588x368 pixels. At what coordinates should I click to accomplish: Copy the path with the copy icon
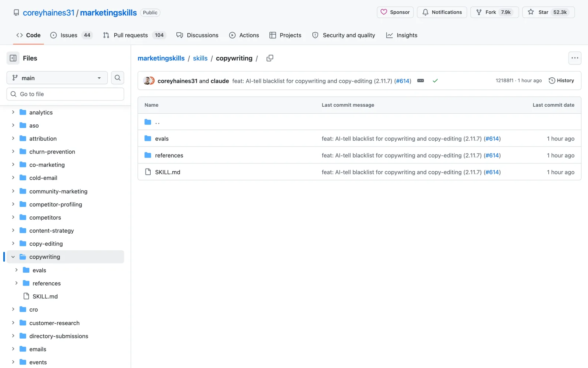pyautogui.click(x=270, y=58)
